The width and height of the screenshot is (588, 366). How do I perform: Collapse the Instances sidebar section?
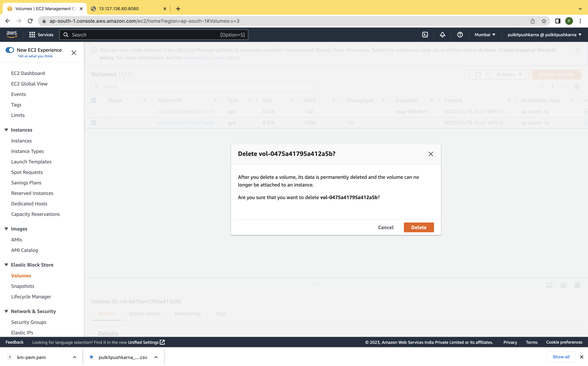click(6, 130)
